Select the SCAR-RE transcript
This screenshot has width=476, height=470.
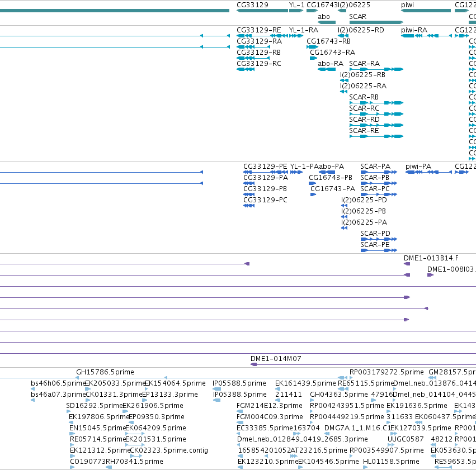tap(376, 136)
